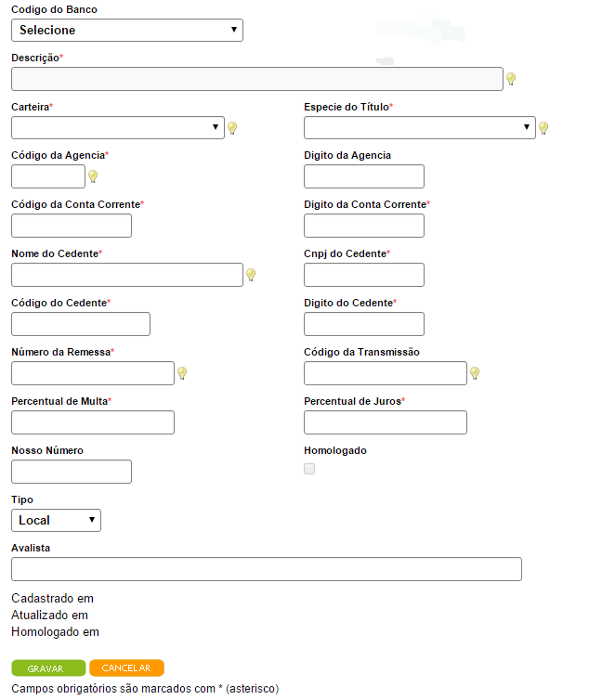Expand the Carteira dropdown list
The image size is (602, 700).
coord(118,127)
